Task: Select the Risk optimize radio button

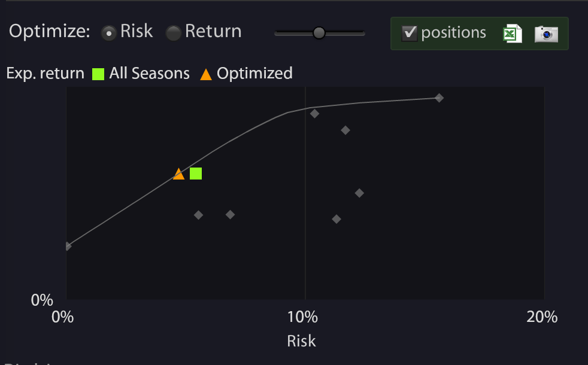Action: coord(109,33)
